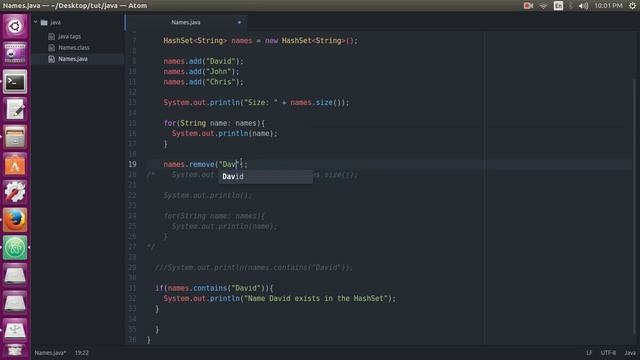The height and width of the screenshot is (360, 640).
Task: Click the Names.java* file name in status bar
Action: pyautogui.click(x=50, y=353)
